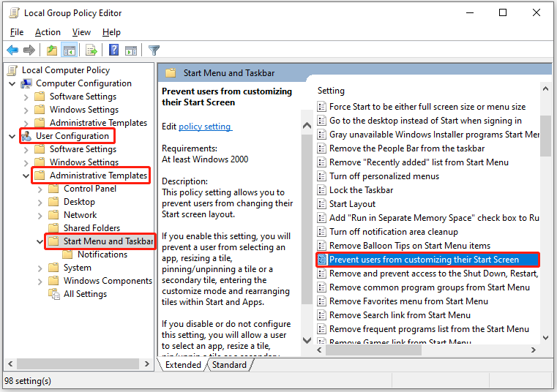This screenshot has height=392, width=557.
Task: Expand Software Settings under Computer Configuration
Action: tap(26, 97)
